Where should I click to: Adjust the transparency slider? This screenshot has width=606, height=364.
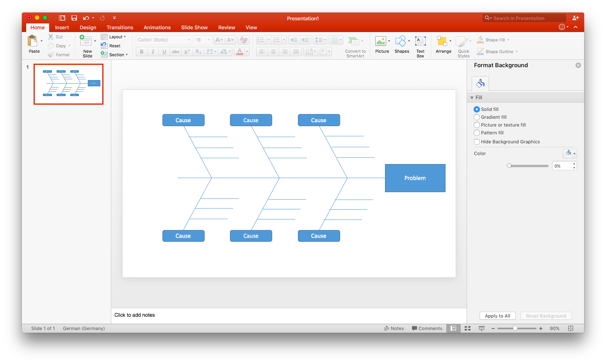tap(509, 166)
